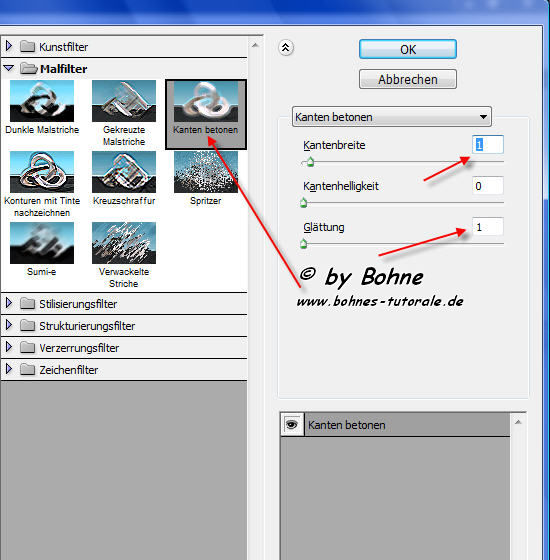Collapse the filter gallery with double-chevron icon

coord(286,48)
